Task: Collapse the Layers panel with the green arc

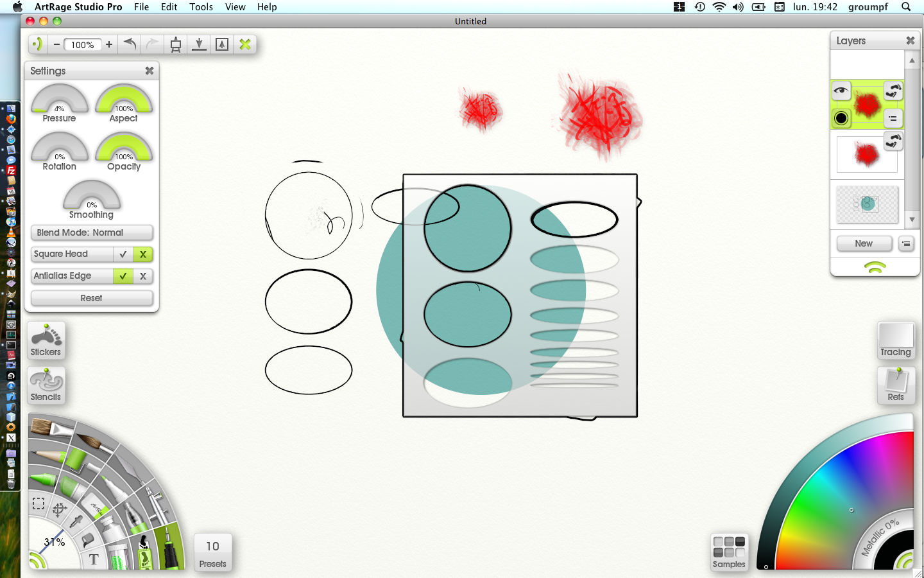Action: click(x=875, y=267)
